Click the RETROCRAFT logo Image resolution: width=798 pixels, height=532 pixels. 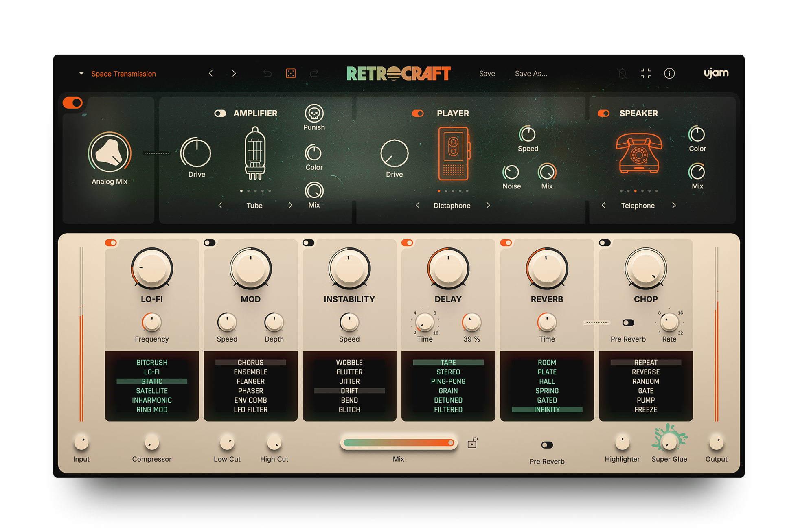click(399, 73)
